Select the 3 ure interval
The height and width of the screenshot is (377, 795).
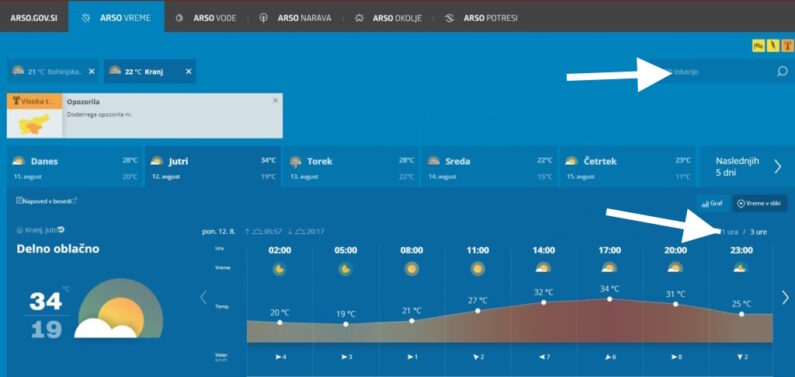pos(758,232)
